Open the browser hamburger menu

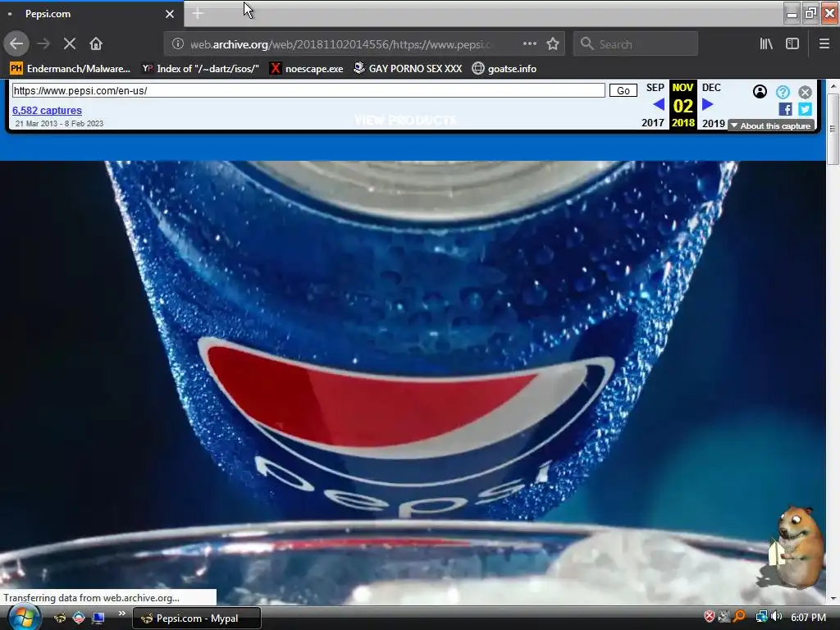[824, 44]
